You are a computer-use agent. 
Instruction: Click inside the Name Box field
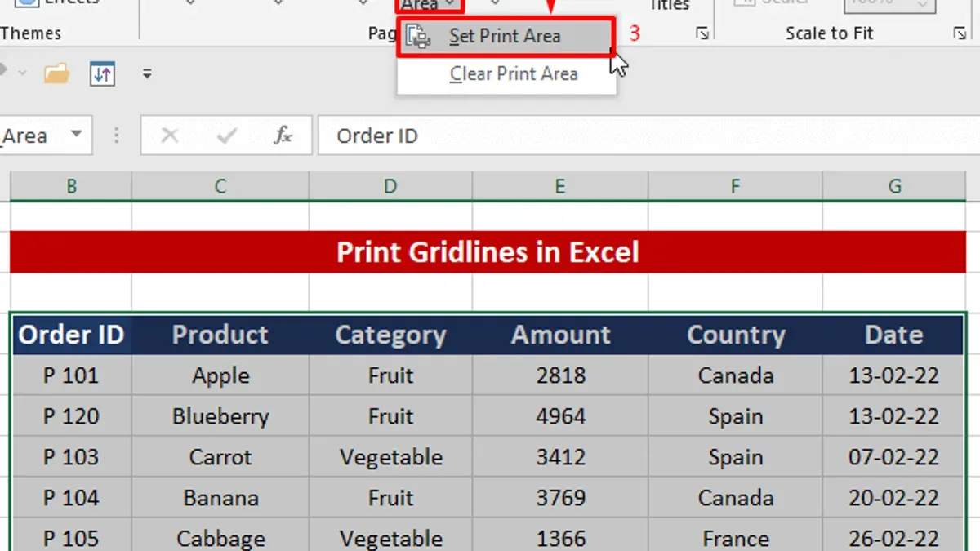pyautogui.click(x=33, y=136)
